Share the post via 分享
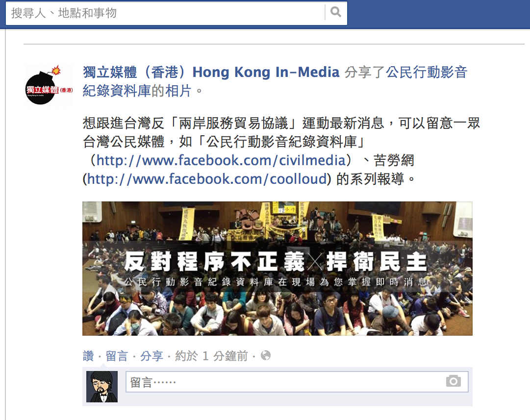This screenshot has height=420, width=530. (x=151, y=356)
